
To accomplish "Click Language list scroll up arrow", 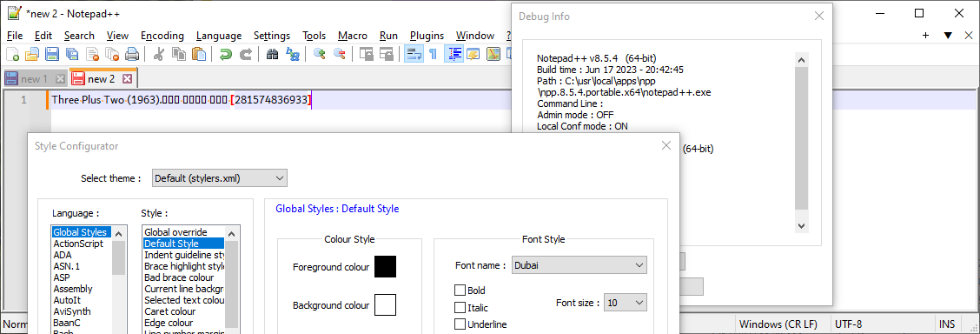I will [119, 233].
